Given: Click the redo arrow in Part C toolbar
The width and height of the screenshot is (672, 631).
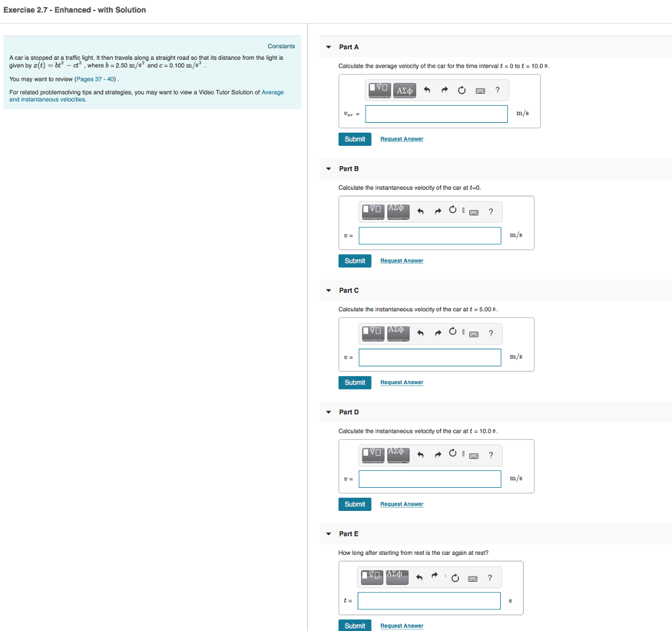Looking at the screenshot, I should click(x=438, y=333).
